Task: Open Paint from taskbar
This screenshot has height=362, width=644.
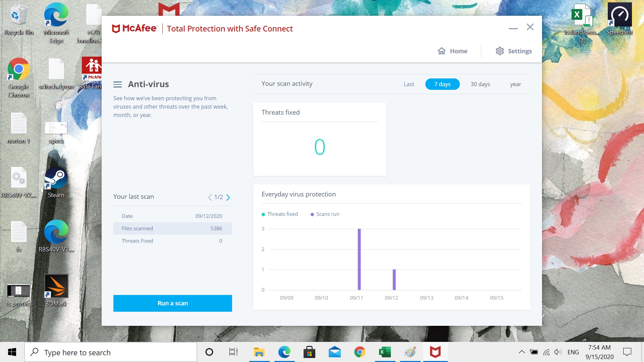Action: point(410,352)
